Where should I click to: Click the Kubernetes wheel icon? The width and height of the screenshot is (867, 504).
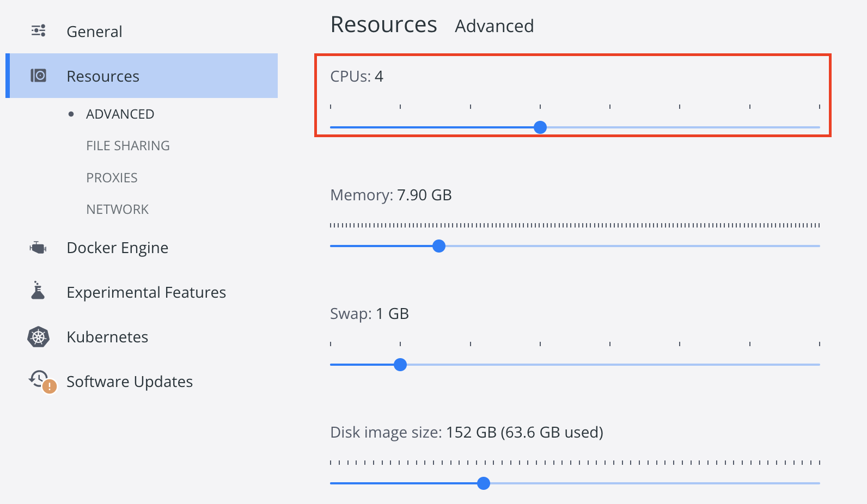pos(38,337)
